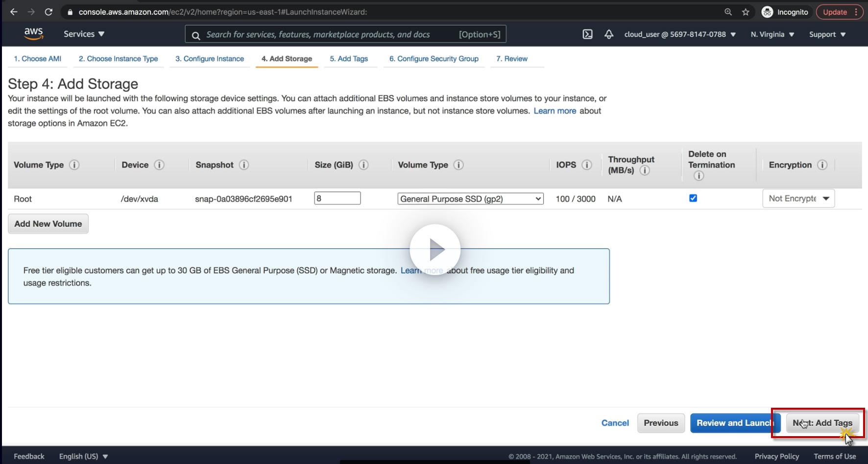This screenshot has width=868, height=464.
Task: Click the info icon beside Encryption
Action: pyautogui.click(x=822, y=165)
